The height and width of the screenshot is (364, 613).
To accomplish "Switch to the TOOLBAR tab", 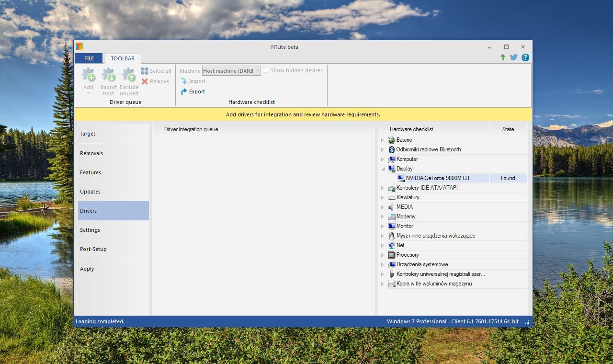I will [x=123, y=58].
